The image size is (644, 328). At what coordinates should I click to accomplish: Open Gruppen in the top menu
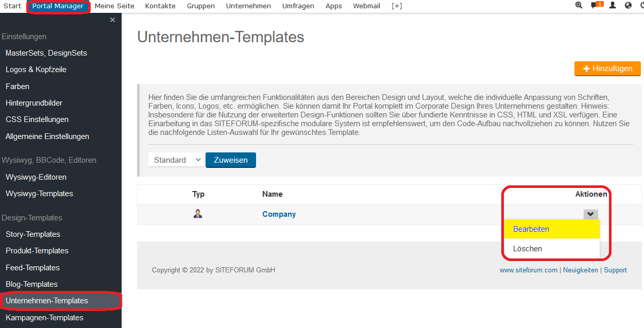[201, 6]
